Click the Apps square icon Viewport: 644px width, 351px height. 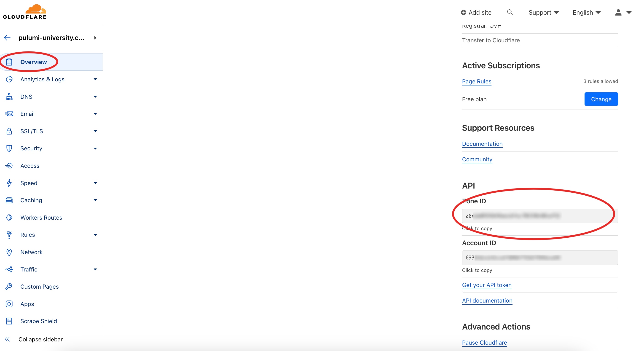(x=9, y=304)
